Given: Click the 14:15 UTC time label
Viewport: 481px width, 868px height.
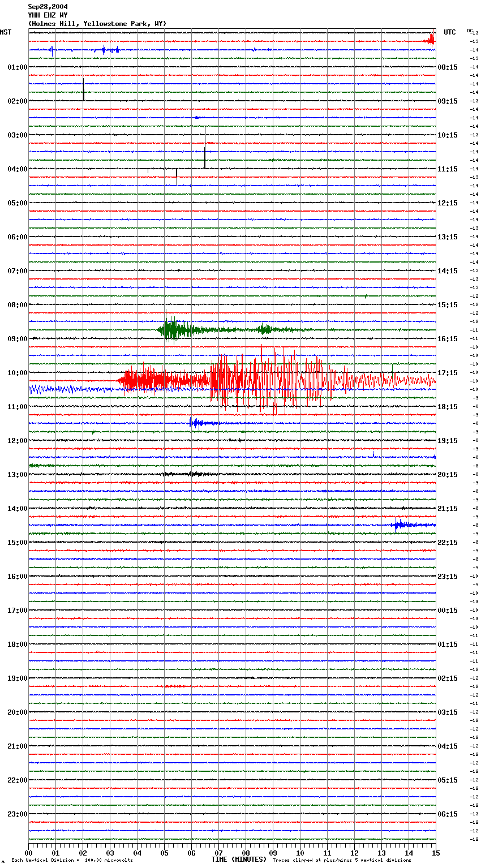Looking at the screenshot, I should pyautogui.click(x=448, y=271).
